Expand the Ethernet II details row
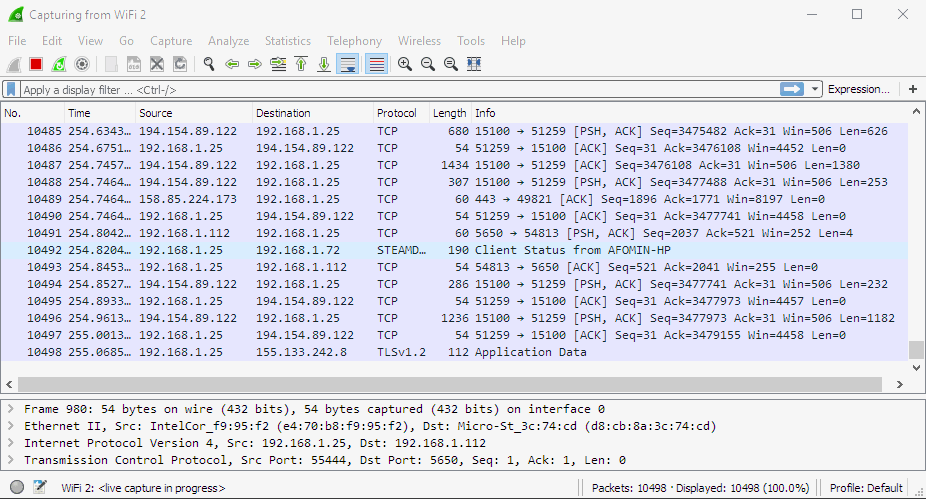926x499 pixels. [x=11, y=426]
